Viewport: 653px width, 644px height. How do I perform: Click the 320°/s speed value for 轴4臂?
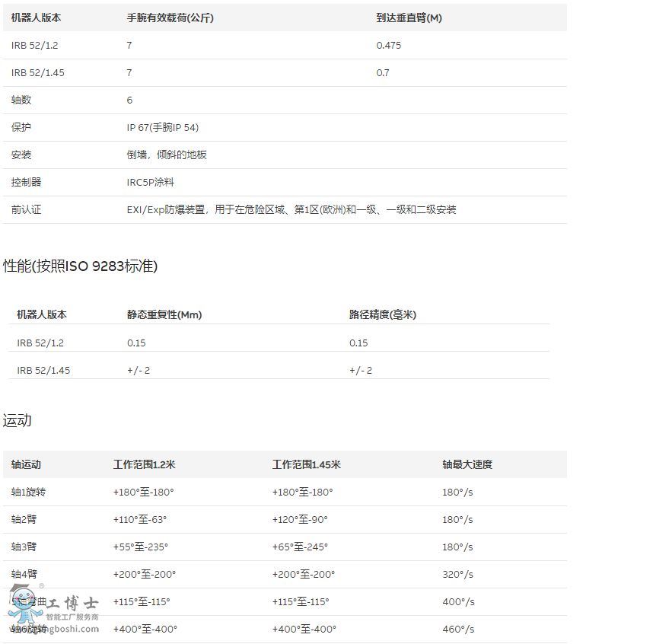click(x=457, y=574)
